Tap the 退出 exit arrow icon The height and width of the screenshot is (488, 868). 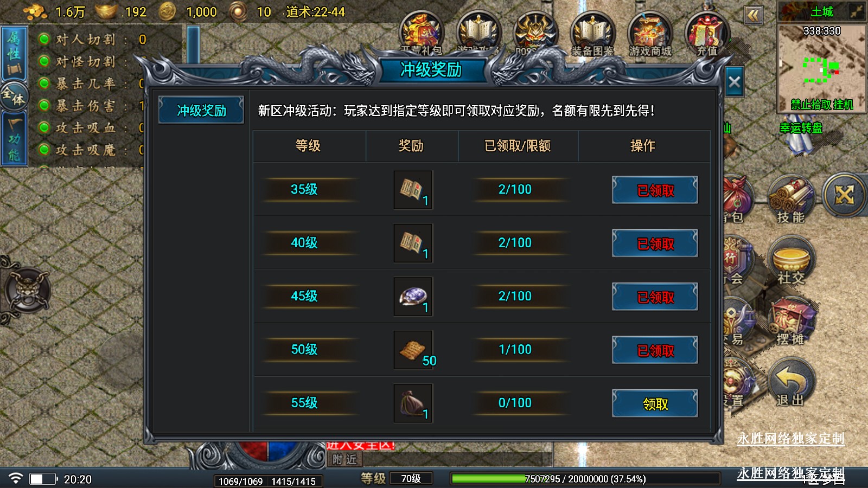pos(791,382)
